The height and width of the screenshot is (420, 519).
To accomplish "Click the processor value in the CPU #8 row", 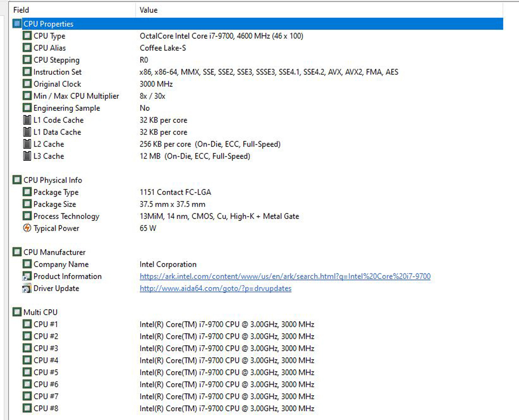I will [227, 408].
